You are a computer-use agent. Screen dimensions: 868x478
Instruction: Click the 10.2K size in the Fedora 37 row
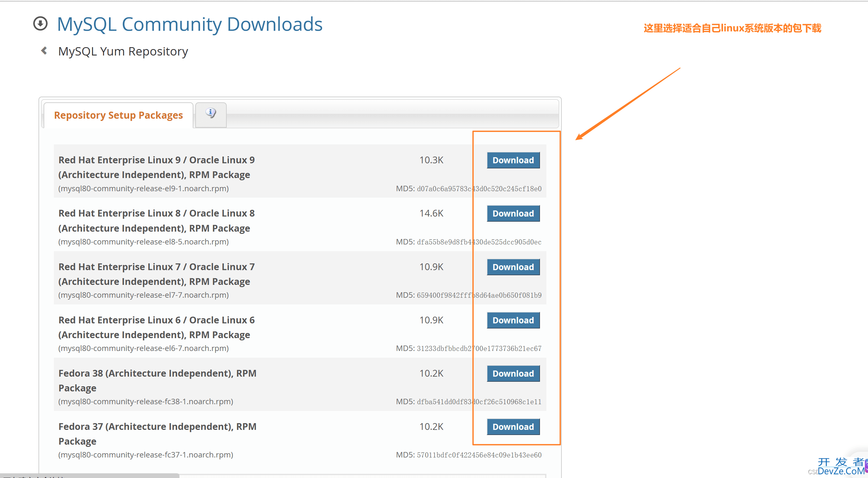point(431,427)
